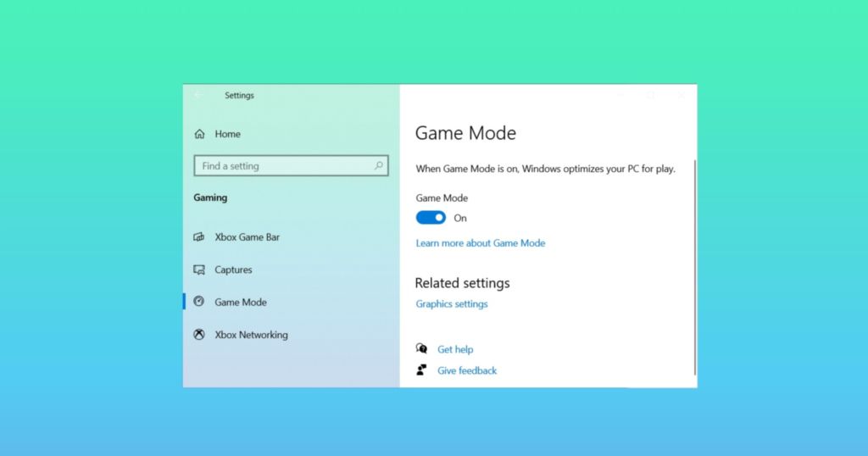The height and width of the screenshot is (456, 868).
Task: Click the Home icon in the sidebar
Action: point(199,134)
